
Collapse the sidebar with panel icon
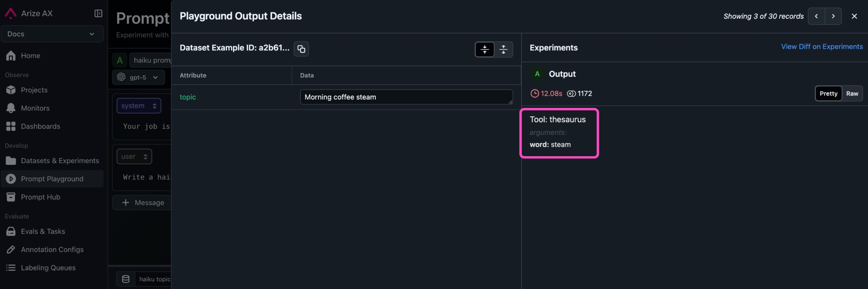(x=98, y=14)
